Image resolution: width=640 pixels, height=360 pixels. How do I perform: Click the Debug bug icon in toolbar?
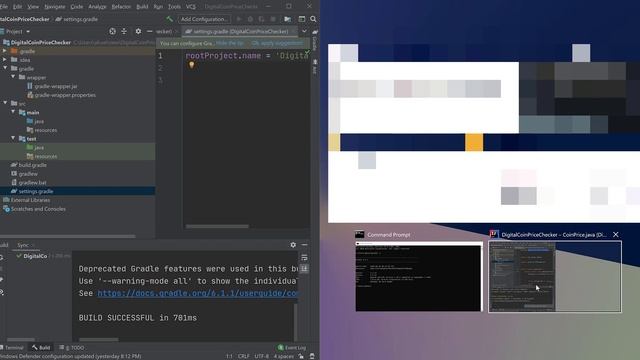pos(250,19)
